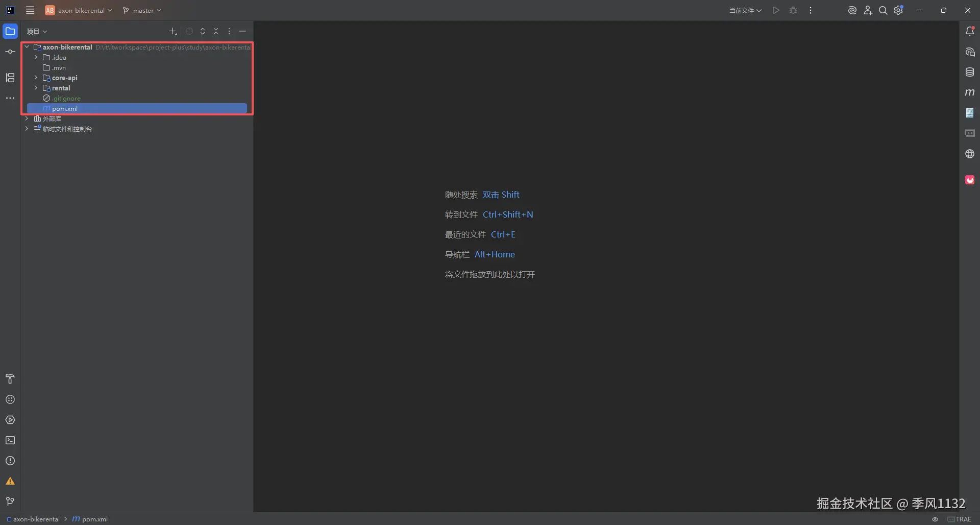Open the Notifications bell panel
Screen dimensions: 980x525
[x=970, y=31]
